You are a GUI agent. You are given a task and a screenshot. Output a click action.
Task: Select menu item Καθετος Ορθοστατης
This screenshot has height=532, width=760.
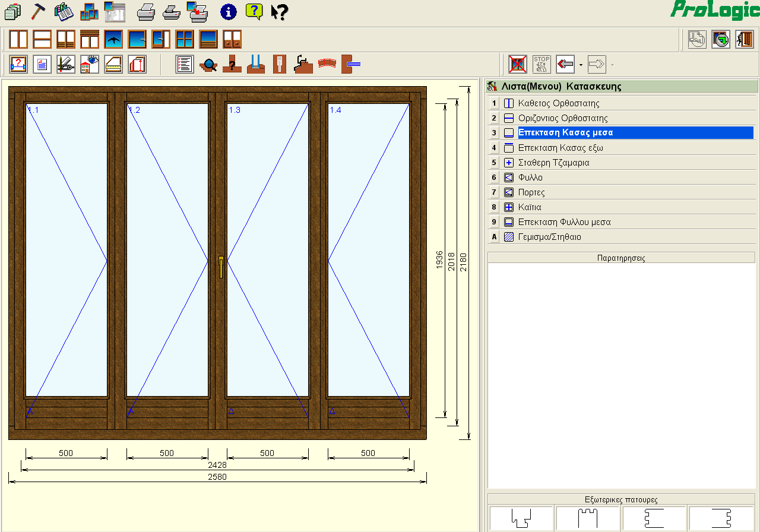coord(621,103)
